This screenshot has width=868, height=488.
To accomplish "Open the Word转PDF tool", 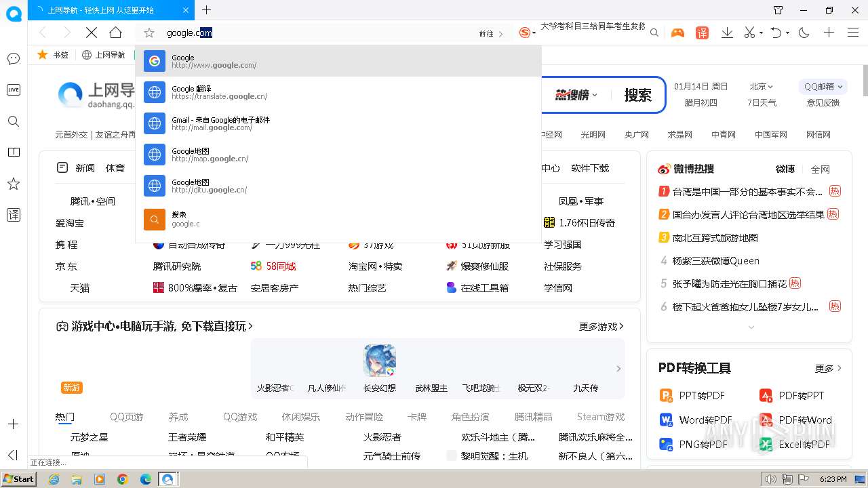I will coord(696,420).
